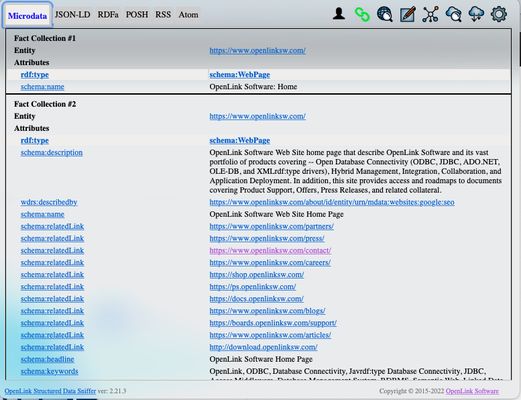Image resolution: width=521 pixels, height=400 pixels.
Task: Click the 'Fact Collection #1' heading
Action: click(45, 38)
